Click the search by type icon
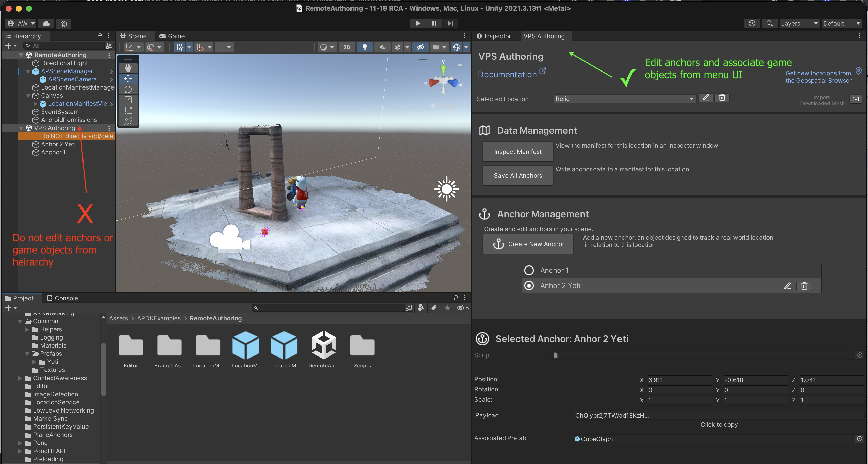The height and width of the screenshot is (464, 868). 421,307
